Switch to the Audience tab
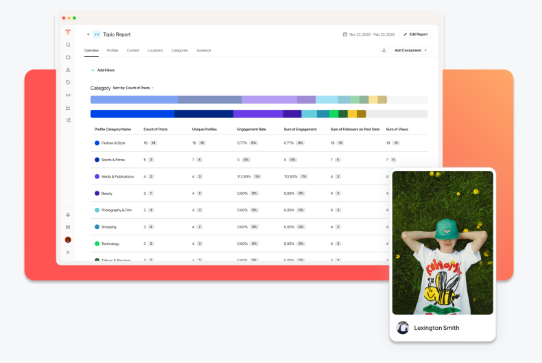The image size is (542, 363). coord(204,50)
